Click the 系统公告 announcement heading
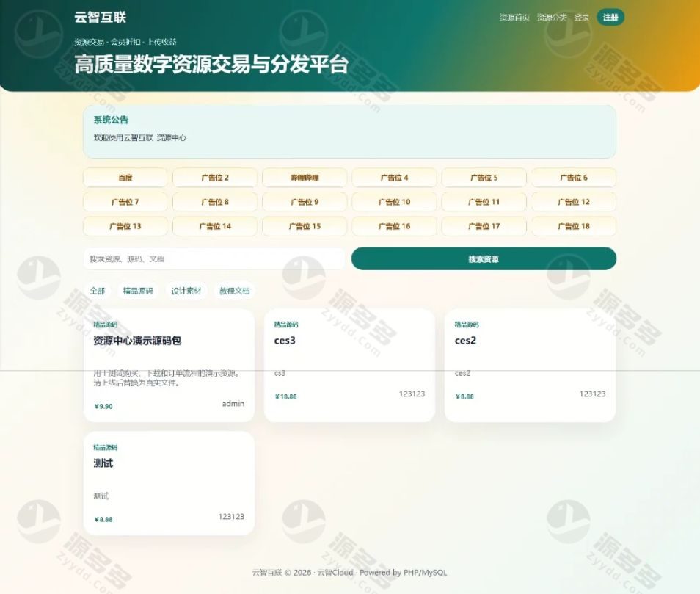Image resolution: width=700 pixels, height=594 pixels. (x=111, y=119)
